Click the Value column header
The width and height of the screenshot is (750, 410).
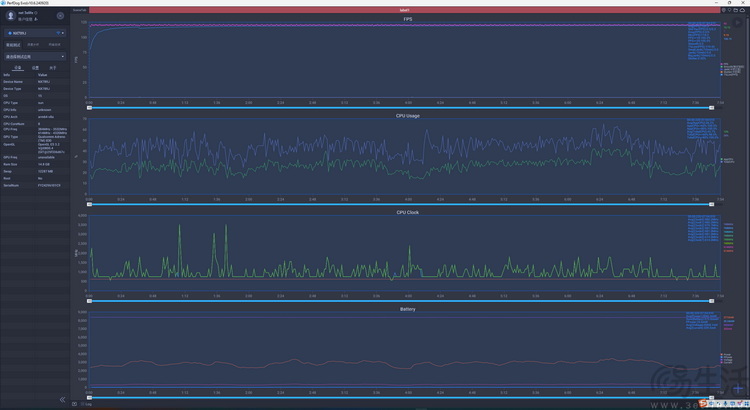click(43, 75)
